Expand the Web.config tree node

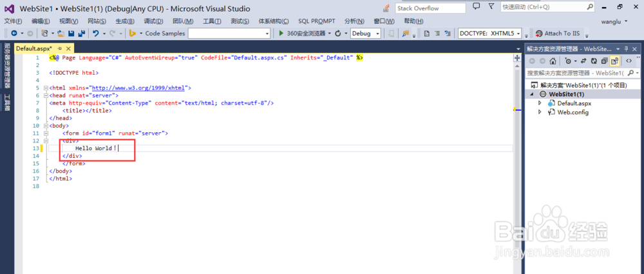[x=540, y=112]
